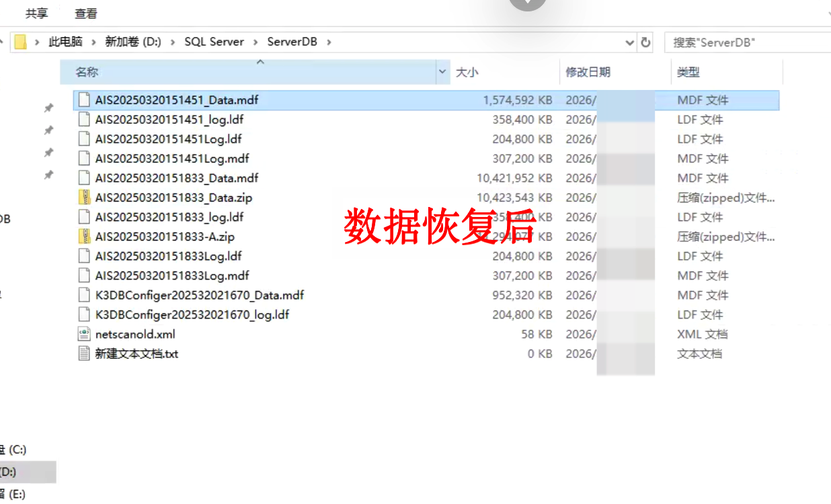Select the AIS20250320151833_Data.zip file icon
This screenshot has height=504, width=831.
(x=84, y=198)
